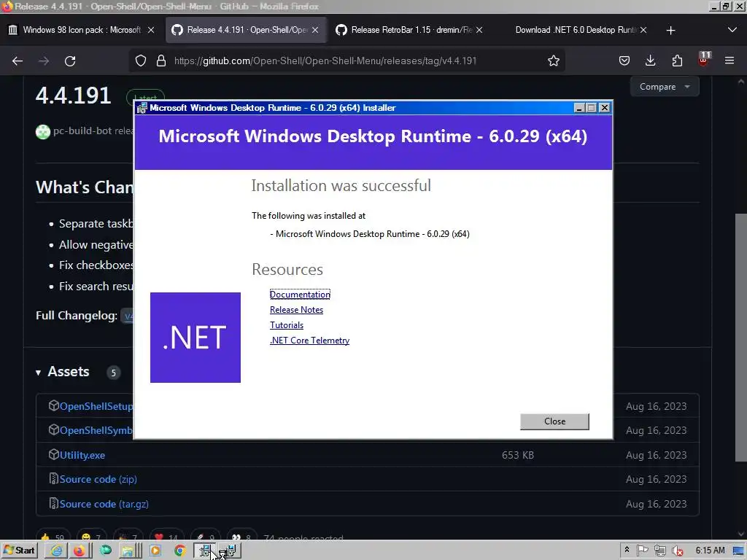Go back using Firefox back arrow
Viewport: 747px width, 560px height.
18,61
